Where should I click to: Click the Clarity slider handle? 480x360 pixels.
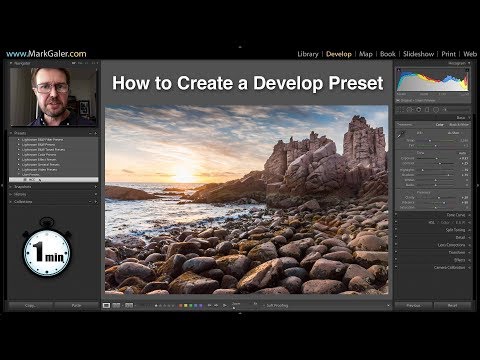coord(439,198)
